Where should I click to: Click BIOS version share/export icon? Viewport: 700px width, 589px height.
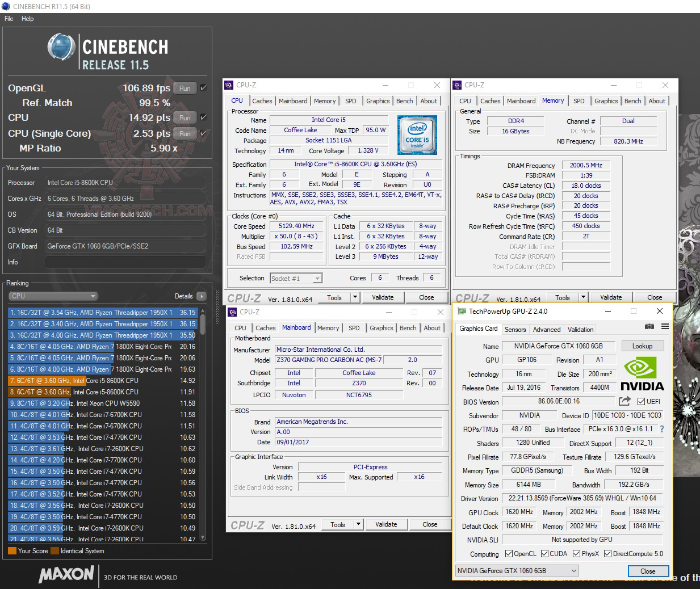624,401
